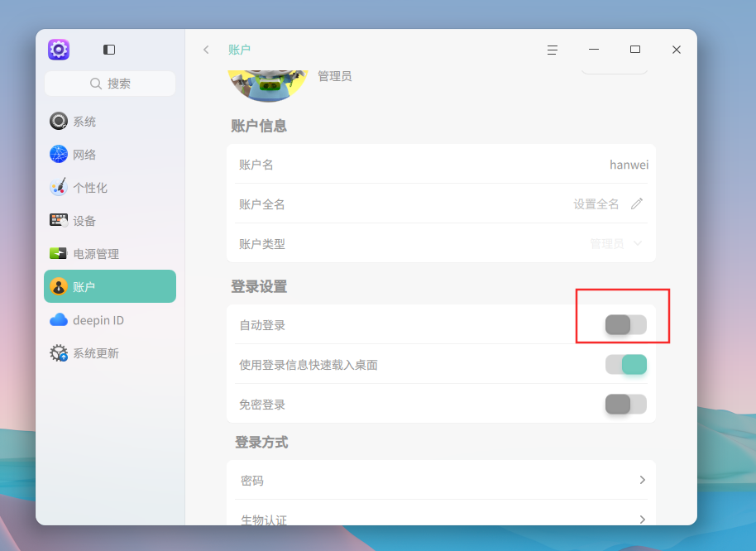This screenshot has width=756, height=551.
Task: Maximize the settings window
Action: pos(635,50)
